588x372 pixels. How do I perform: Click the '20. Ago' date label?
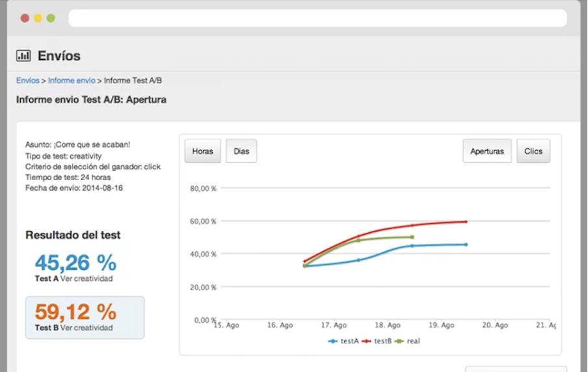click(495, 325)
